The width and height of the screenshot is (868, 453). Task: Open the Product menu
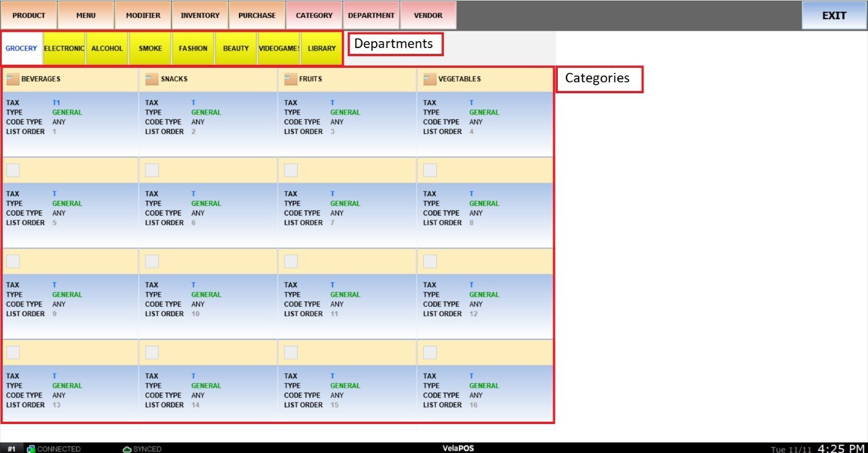click(29, 16)
